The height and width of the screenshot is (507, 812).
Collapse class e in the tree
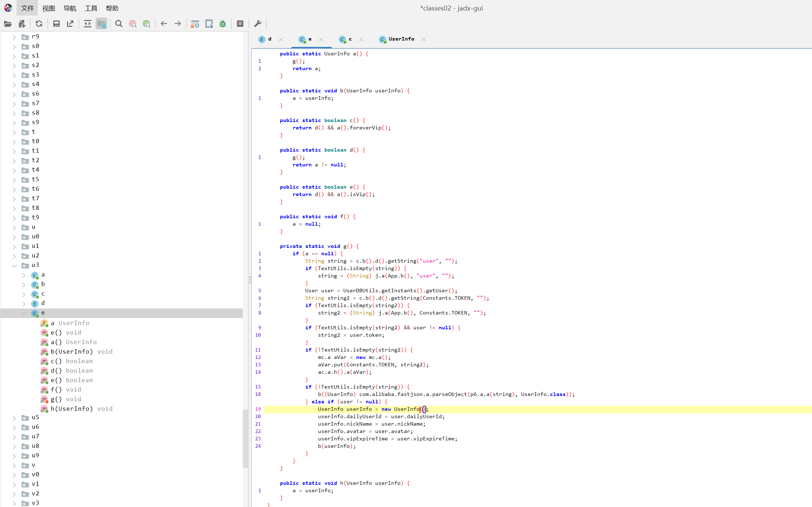pyautogui.click(x=24, y=313)
